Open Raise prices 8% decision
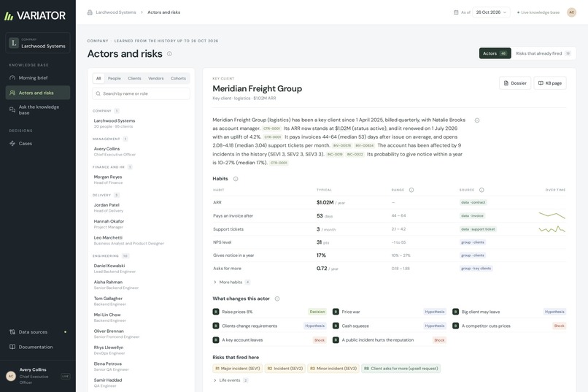 coord(270,312)
